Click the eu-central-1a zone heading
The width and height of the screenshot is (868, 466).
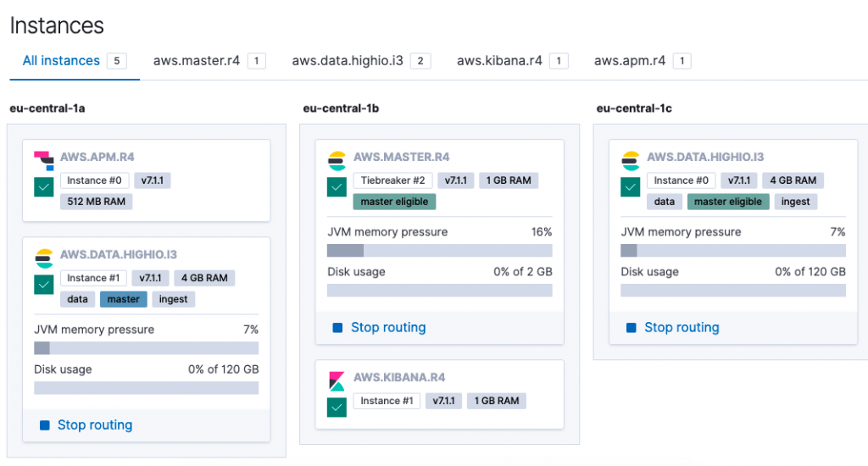[47, 108]
